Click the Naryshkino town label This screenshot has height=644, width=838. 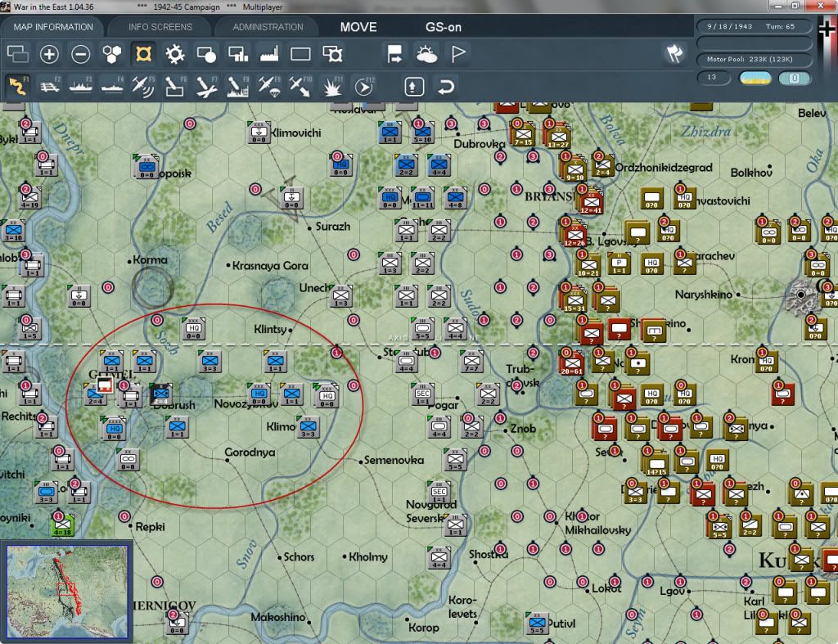703,295
